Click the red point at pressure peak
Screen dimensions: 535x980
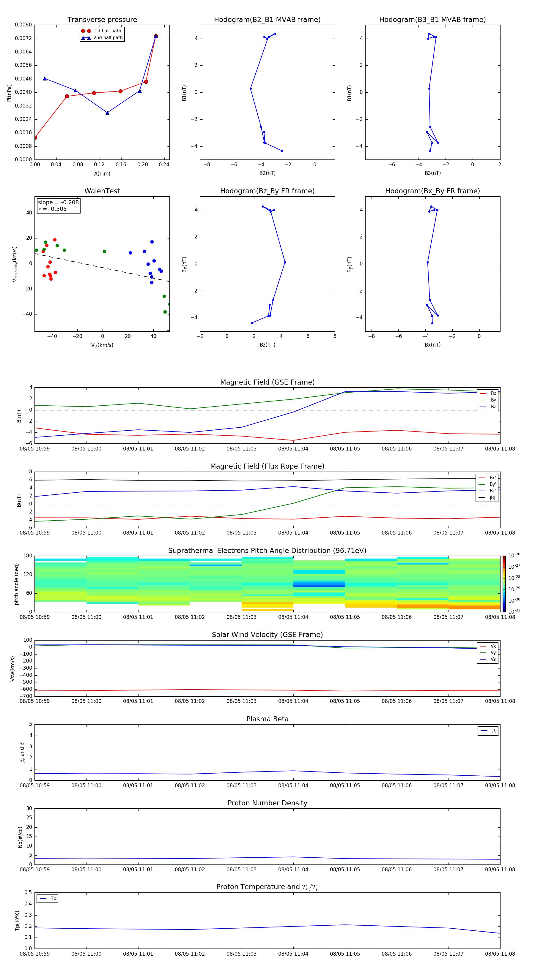(x=156, y=36)
